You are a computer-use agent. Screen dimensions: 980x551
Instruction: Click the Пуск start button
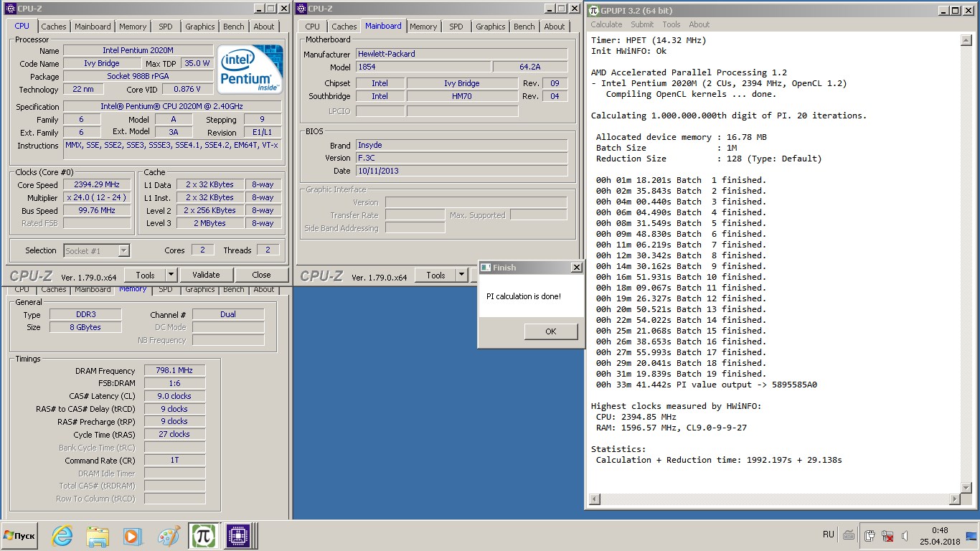19,535
